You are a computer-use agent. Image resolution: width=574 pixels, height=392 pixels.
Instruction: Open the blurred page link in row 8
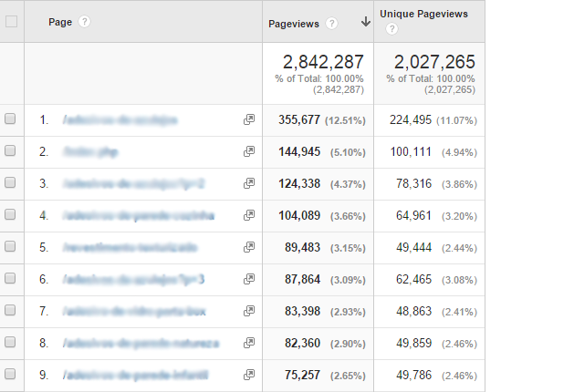141,344
